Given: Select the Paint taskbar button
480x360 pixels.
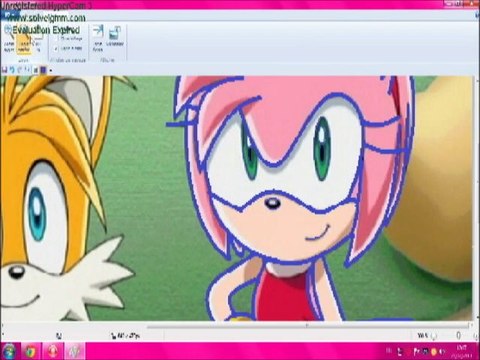Looking at the screenshot, I should click(x=75, y=351).
